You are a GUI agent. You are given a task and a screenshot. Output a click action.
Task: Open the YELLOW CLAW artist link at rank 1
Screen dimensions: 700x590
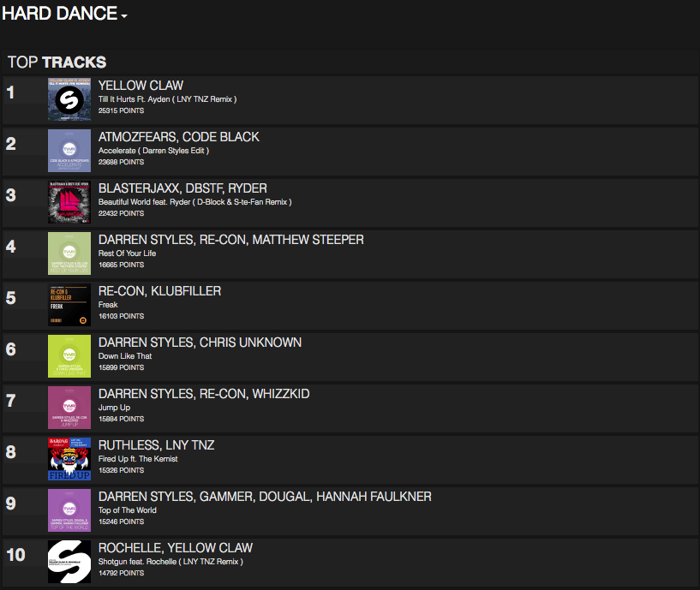141,86
